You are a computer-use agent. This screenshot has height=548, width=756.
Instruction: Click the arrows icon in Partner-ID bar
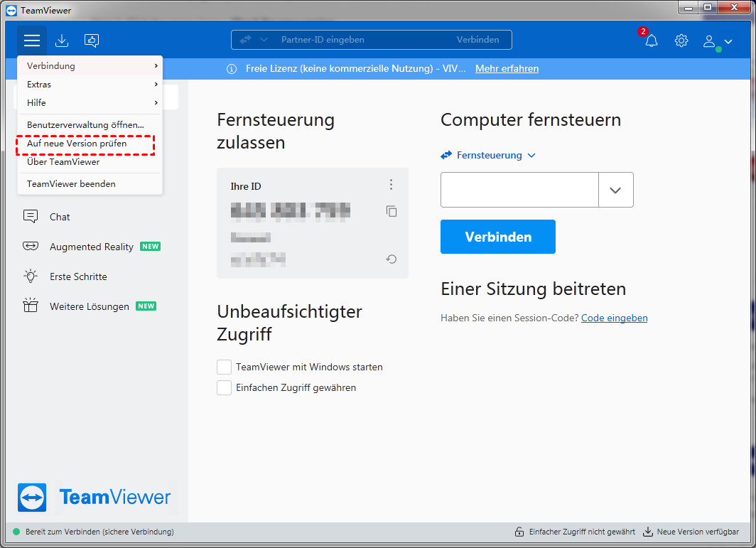pyautogui.click(x=246, y=40)
